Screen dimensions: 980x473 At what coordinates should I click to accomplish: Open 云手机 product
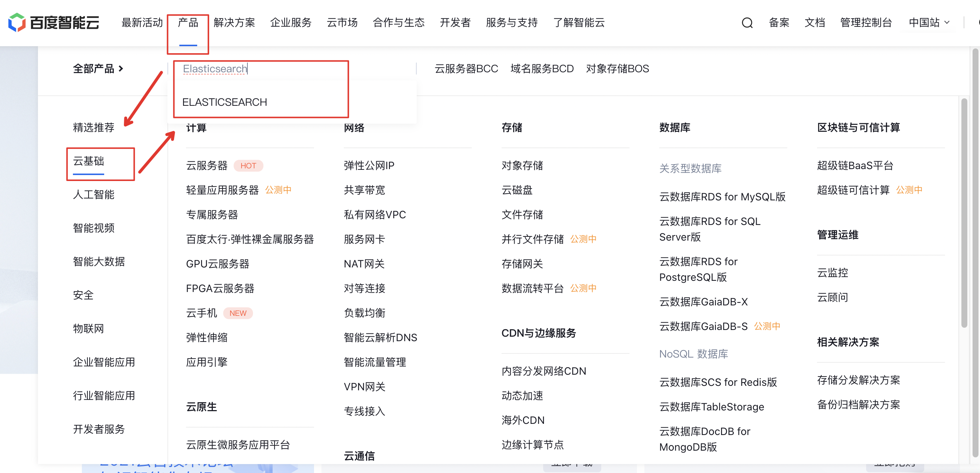click(x=202, y=313)
